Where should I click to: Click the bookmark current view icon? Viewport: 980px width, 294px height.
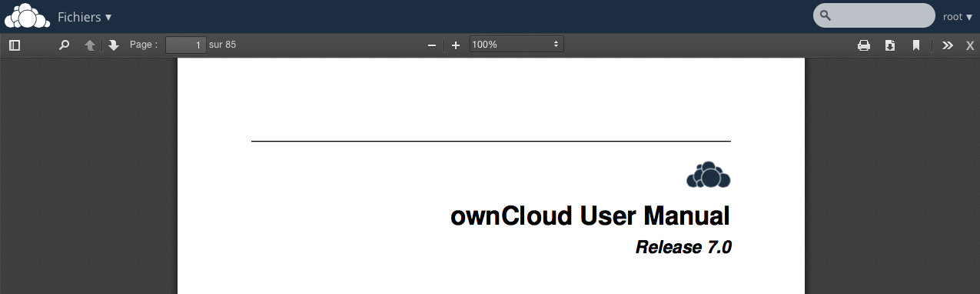coord(916,45)
